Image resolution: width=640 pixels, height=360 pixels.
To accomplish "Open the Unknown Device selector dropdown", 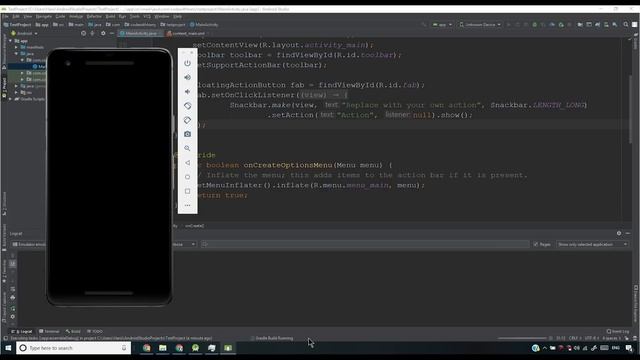I will [x=480, y=24].
